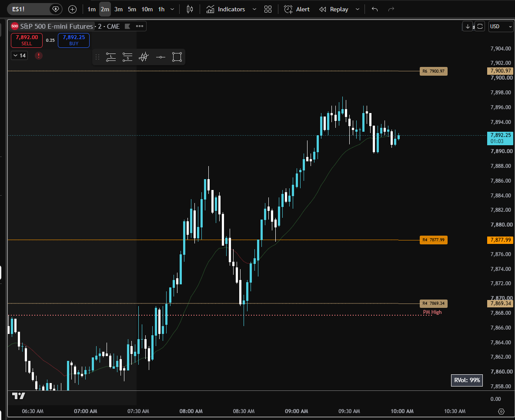This screenshot has width=515, height=420.
Task: Start bar Replay mode
Action: coord(334,9)
